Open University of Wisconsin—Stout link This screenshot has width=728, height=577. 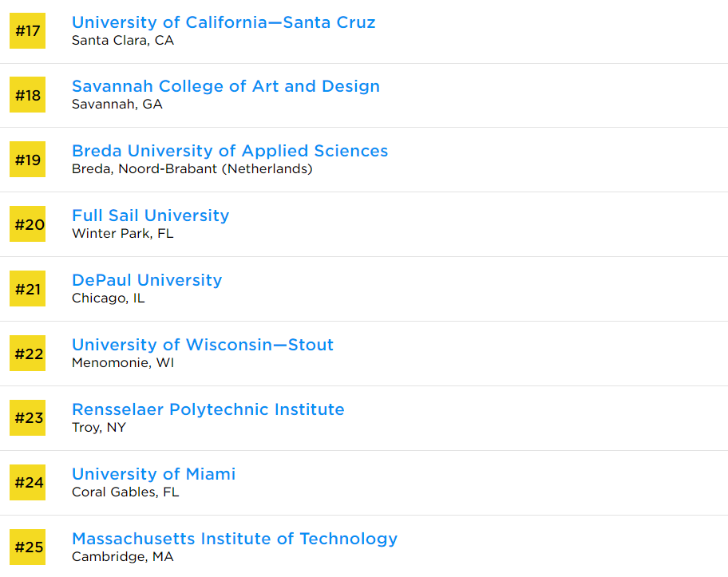pos(203,345)
